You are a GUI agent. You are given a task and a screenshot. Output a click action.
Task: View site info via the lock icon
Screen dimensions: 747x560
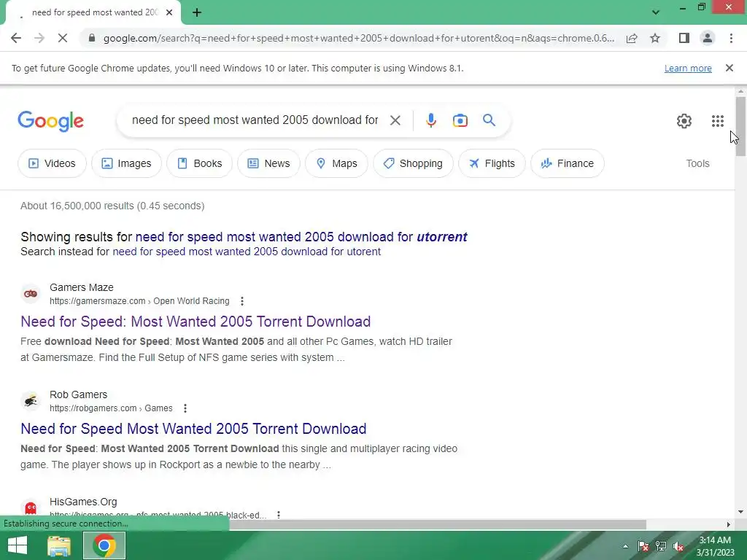click(x=92, y=38)
